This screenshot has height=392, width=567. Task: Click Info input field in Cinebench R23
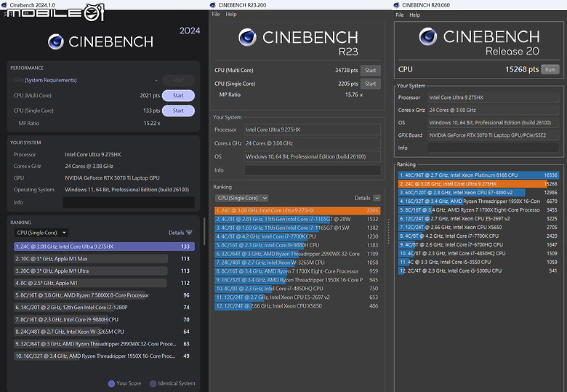pos(313,170)
